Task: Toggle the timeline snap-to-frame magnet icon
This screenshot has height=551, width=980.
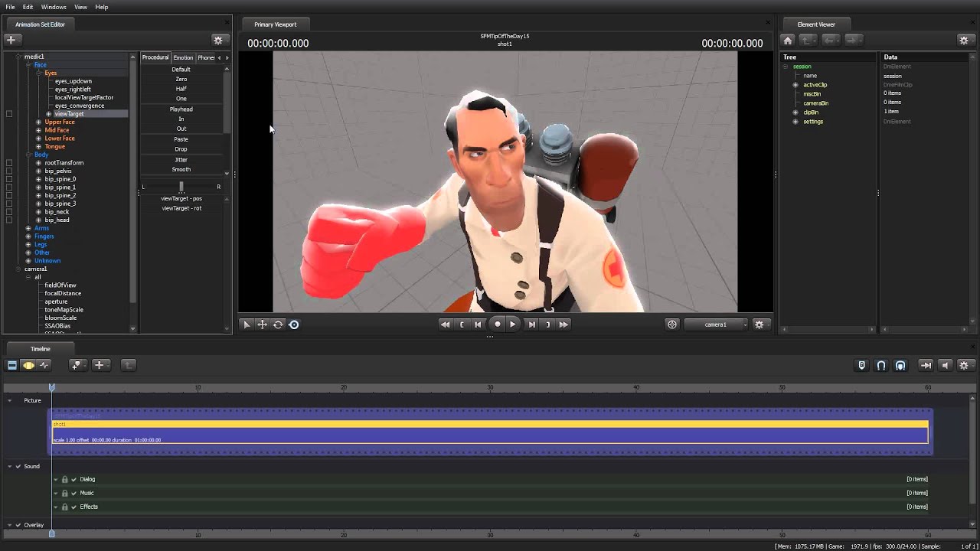Action: click(x=900, y=365)
